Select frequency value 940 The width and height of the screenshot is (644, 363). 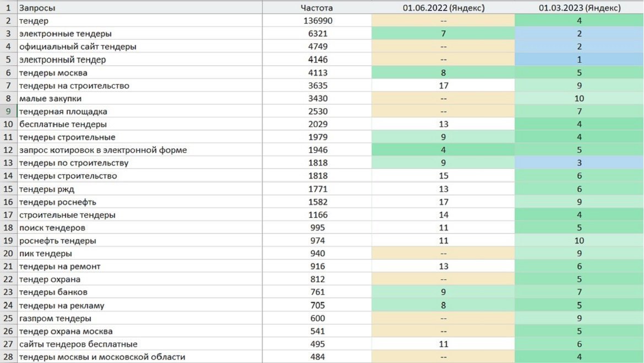coord(318,254)
